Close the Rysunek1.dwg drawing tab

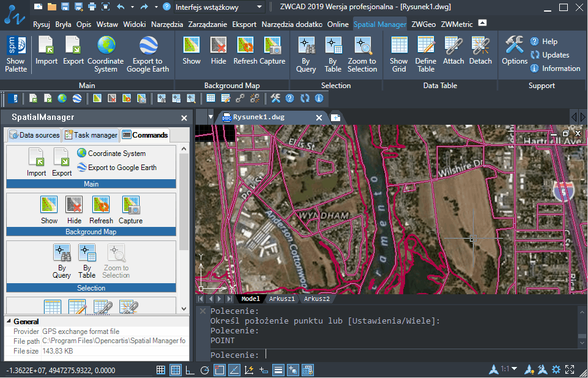[319, 118]
